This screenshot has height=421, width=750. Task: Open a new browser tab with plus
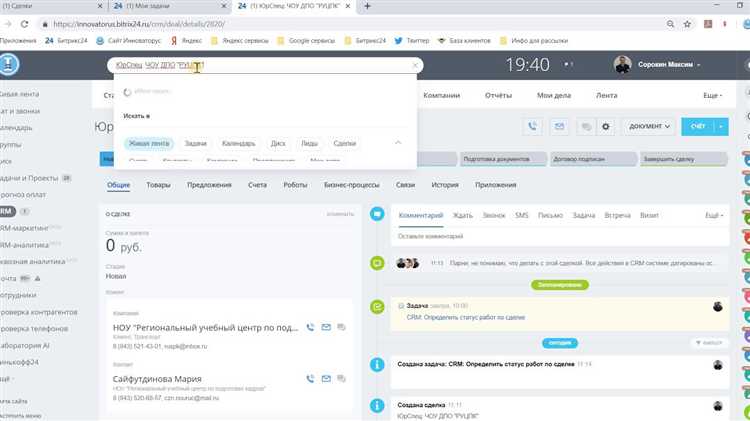367,6
